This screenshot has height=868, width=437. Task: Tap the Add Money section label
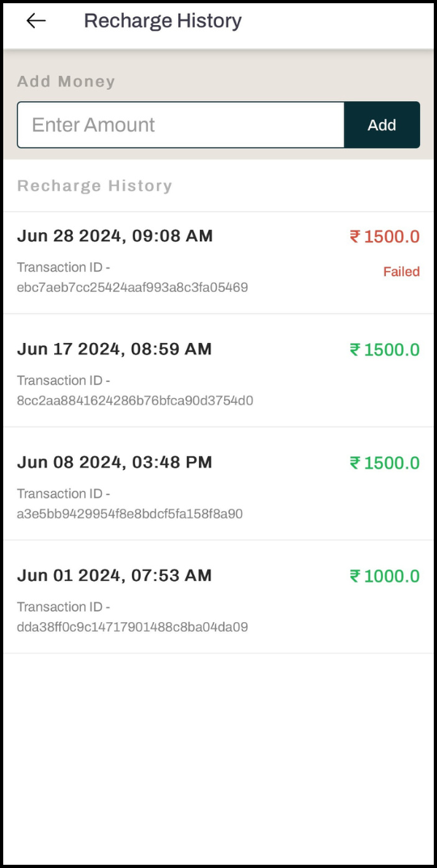66,82
